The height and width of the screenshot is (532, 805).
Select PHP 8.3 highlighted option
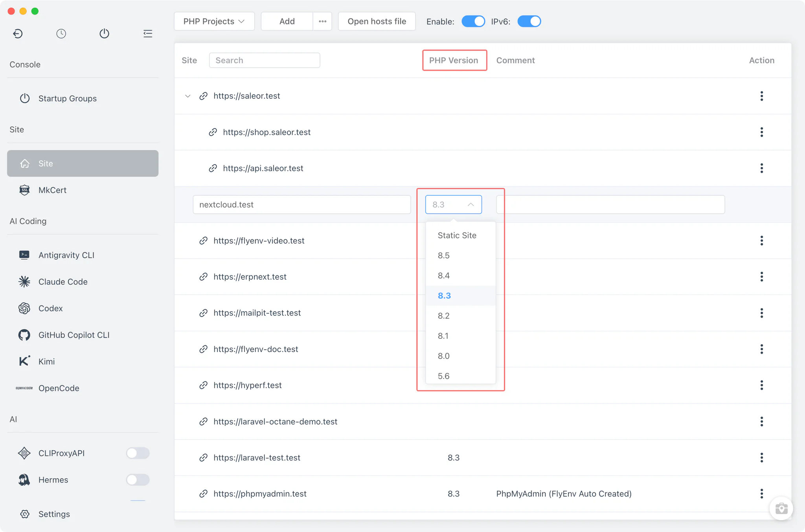pyautogui.click(x=460, y=295)
